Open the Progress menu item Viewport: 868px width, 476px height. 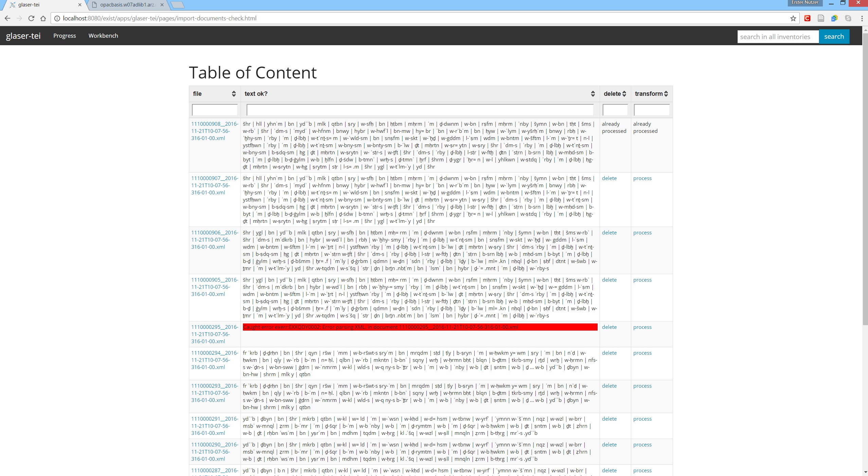65,36
